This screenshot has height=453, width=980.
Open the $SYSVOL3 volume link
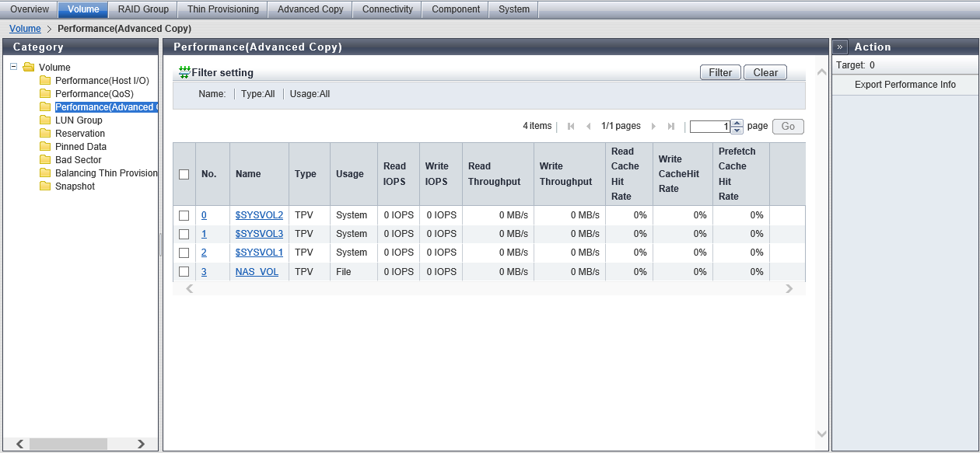click(x=259, y=234)
